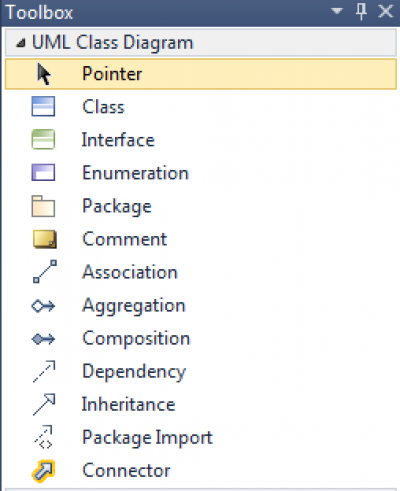The image size is (400, 491).
Task: Pick the Class shape icon
Action: click(x=43, y=106)
